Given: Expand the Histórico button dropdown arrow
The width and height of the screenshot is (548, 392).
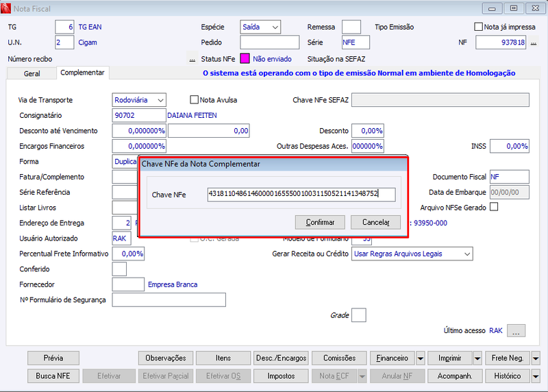Looking at the screenshot, I should [536, 376].
